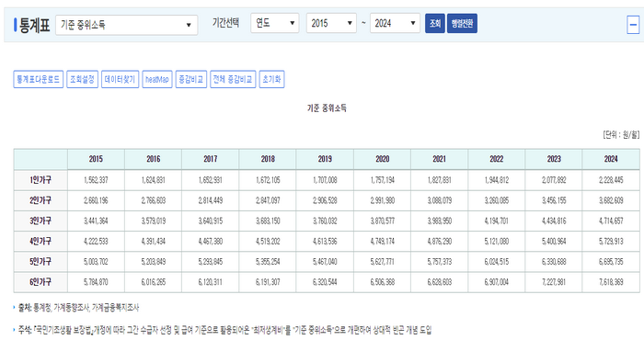Select the 2015 column header
This screenshot has height=340, width=644.
click(96, 159)
